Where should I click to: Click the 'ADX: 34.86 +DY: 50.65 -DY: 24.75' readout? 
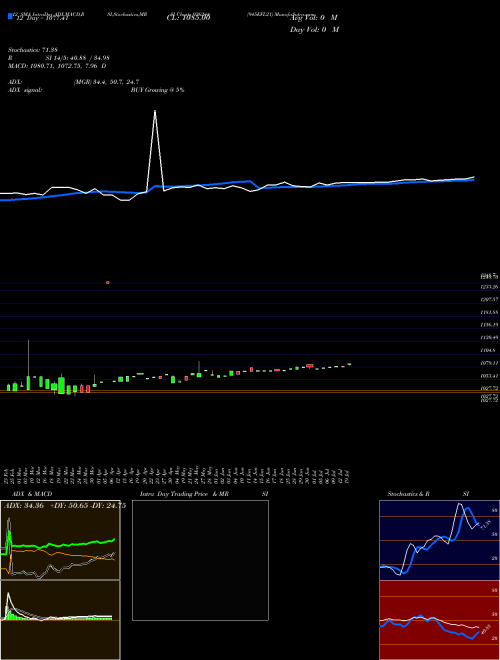click(x=65, y=506)
